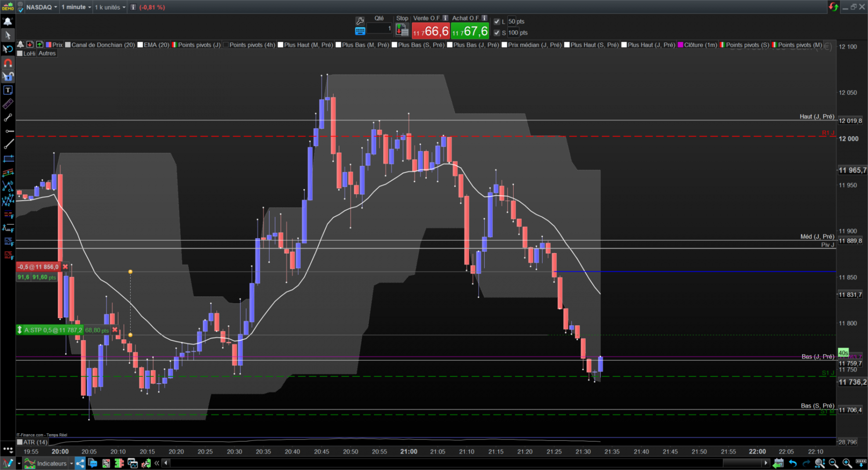This screenshot has width=868, height=470.
Task: Toggle the S 100 pts checkbox
Action: (x=497, y=33)
